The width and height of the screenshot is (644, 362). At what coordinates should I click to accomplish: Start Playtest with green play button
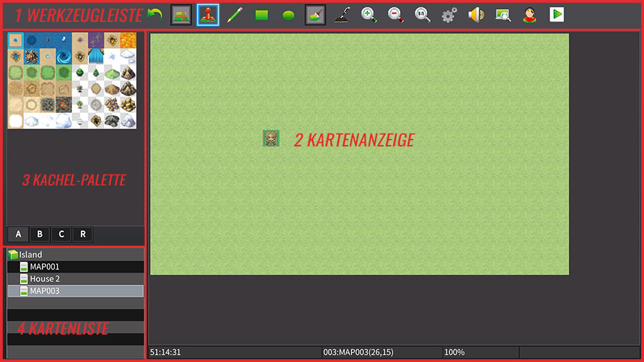pos(556,14)
